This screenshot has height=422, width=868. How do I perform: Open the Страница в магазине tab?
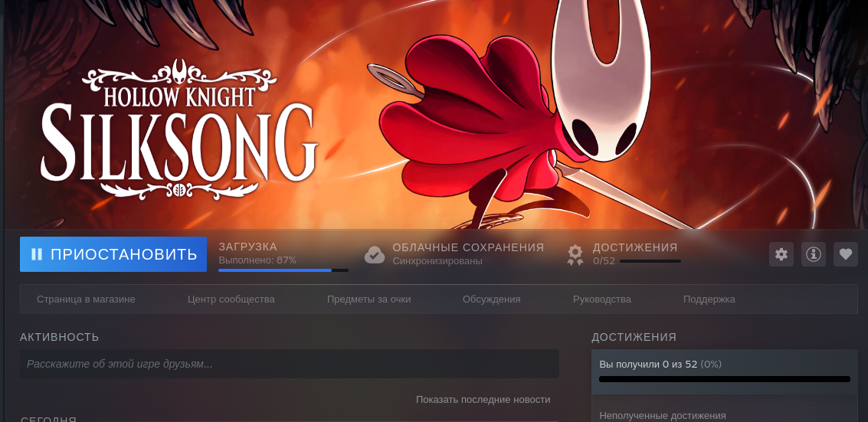point(86,299)
